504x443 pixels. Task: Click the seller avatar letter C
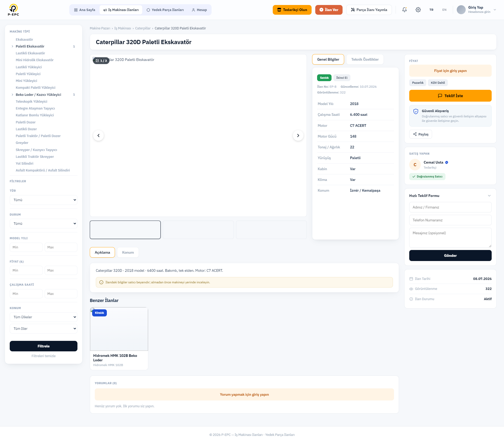click(415, 165)
